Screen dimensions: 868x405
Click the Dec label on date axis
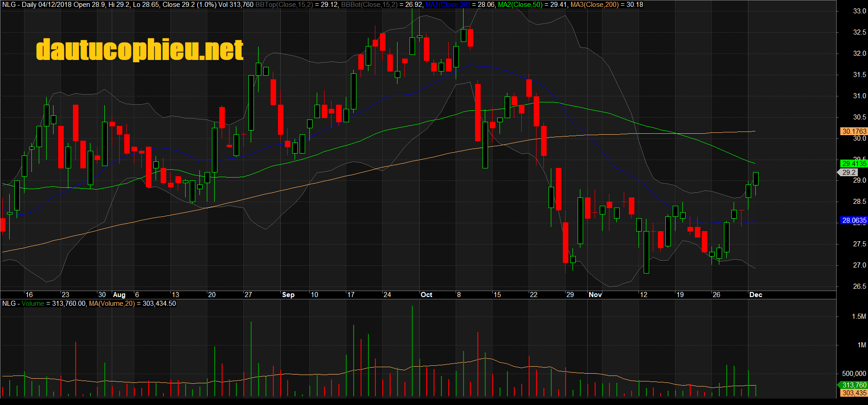[x=755, y=295]
